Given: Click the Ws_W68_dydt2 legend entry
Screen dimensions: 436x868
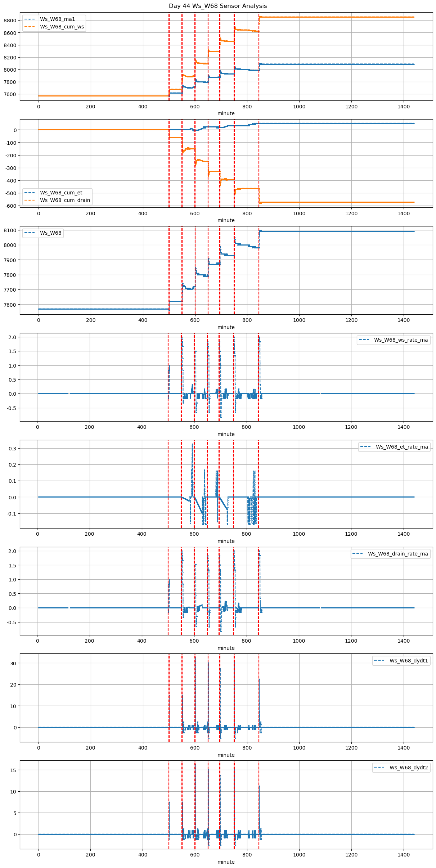Looking at the screenshot, I should tap(409, 768).
